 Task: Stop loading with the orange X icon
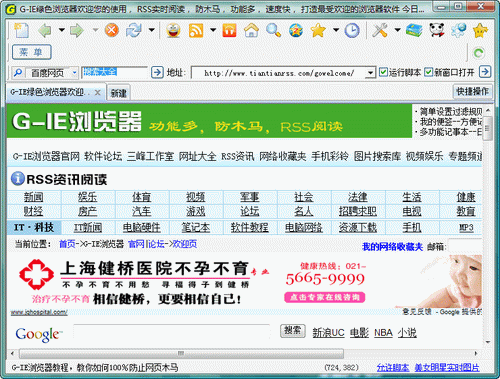(x=112, y=30)
